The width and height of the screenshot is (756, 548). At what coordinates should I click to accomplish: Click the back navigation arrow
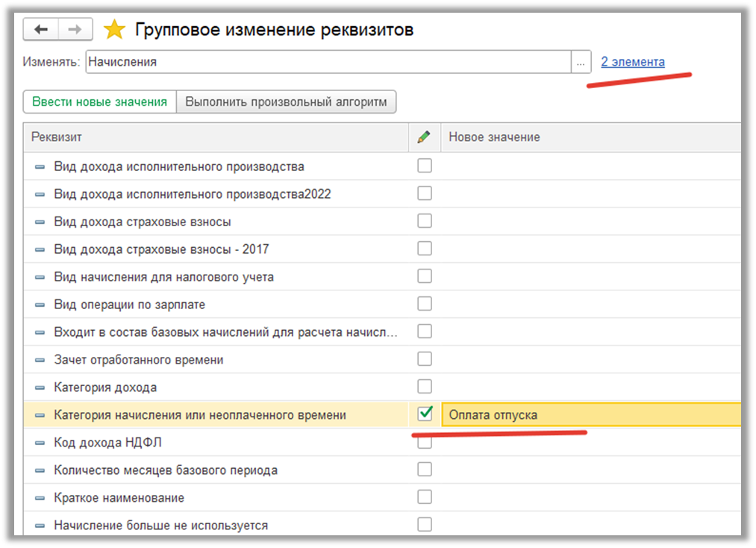coord(41,30)
